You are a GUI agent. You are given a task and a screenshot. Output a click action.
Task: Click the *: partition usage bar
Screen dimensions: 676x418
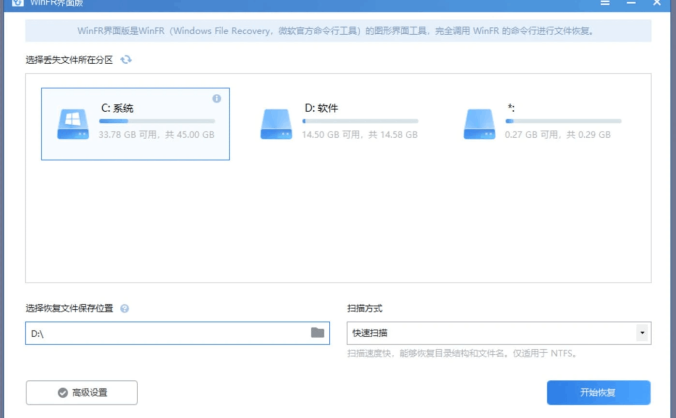tap(563, 121)
